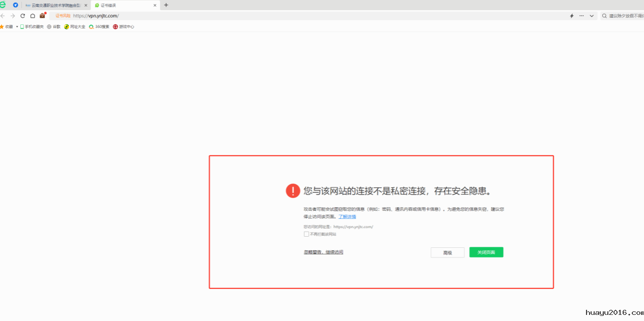This screenshot has width=644, height=321.
Task: Click the 高级 button
Action: coord(447,252)
